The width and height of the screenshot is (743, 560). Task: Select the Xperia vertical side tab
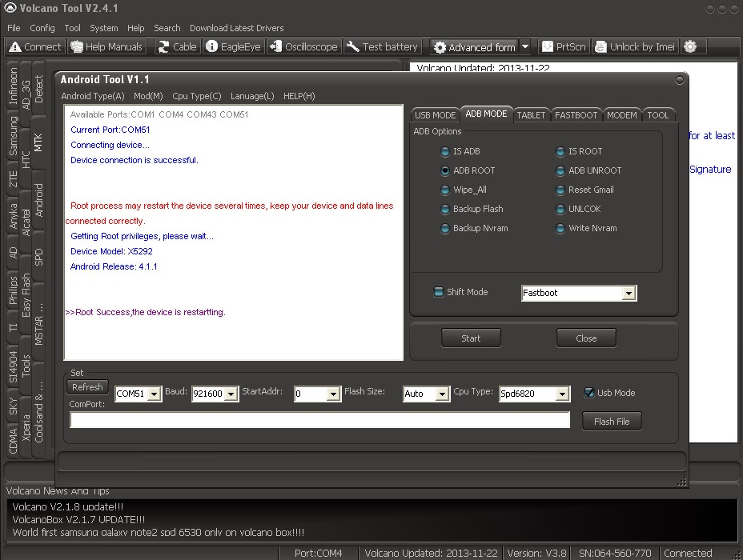[26, 427]
